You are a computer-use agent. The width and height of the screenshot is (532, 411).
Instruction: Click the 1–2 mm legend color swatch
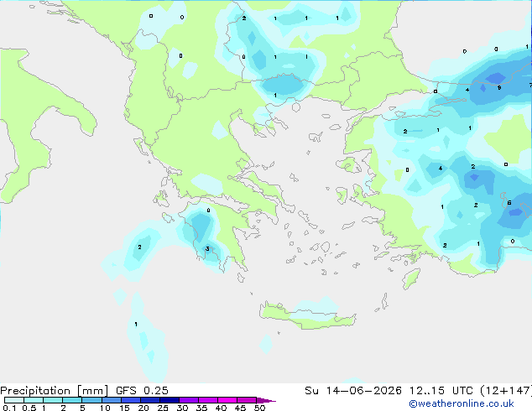coord(53,400)
